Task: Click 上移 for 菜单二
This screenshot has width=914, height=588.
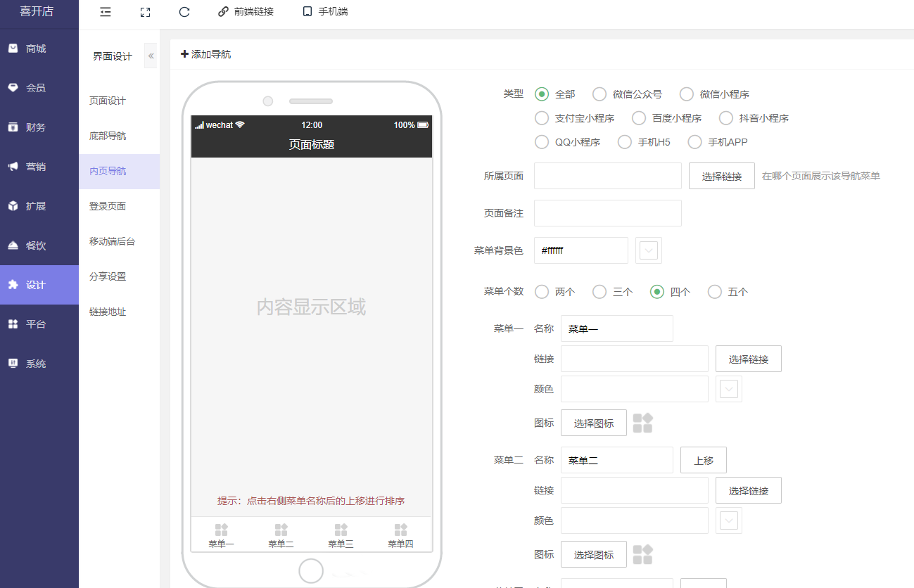Action: tap(704, 460)
